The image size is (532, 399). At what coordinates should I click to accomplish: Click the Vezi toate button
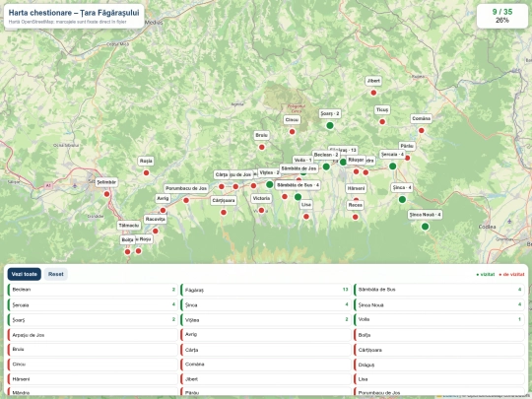click(x=24, y=274)
